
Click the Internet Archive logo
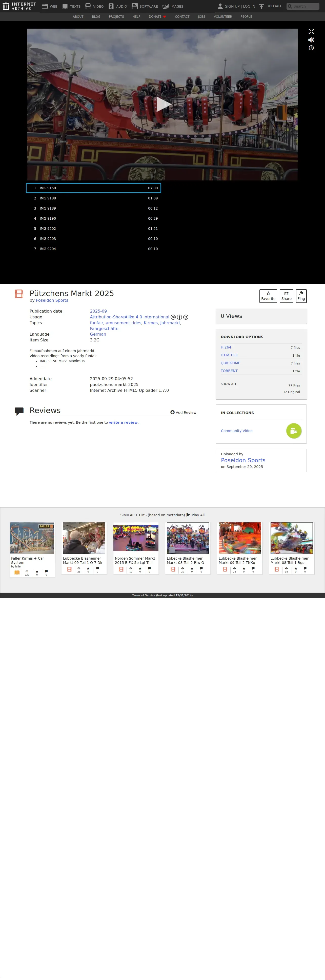click(19, 6)
